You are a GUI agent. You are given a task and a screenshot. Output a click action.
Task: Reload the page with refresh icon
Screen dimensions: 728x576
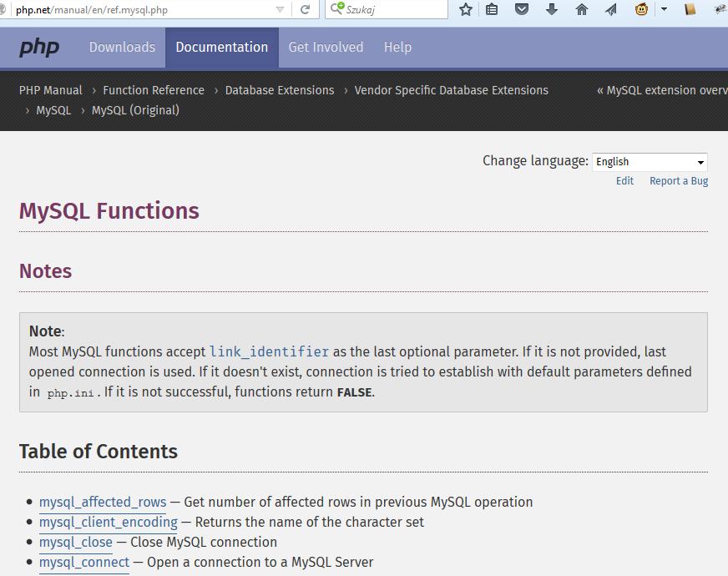click(305, 10)
